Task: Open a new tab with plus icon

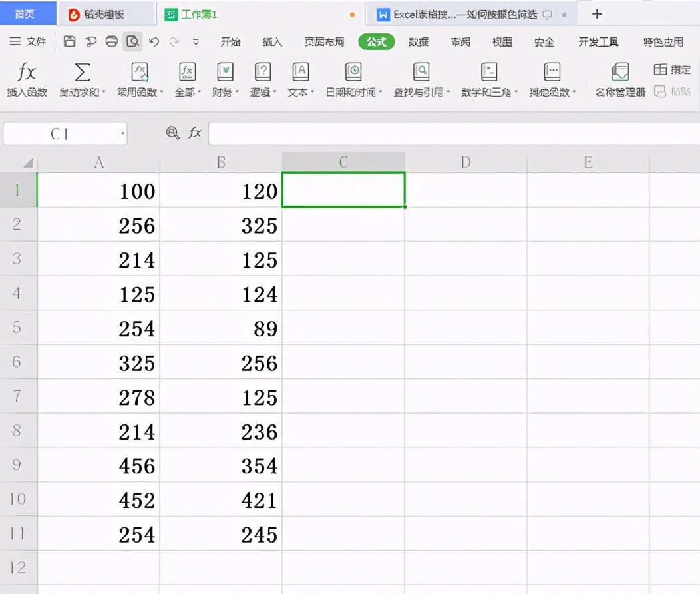Action: click(x=597, y=14)
